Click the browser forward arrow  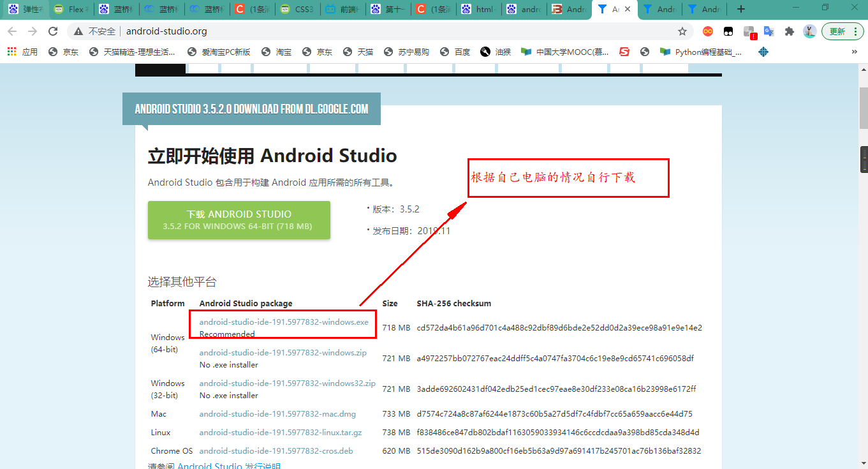coord(33,31)
